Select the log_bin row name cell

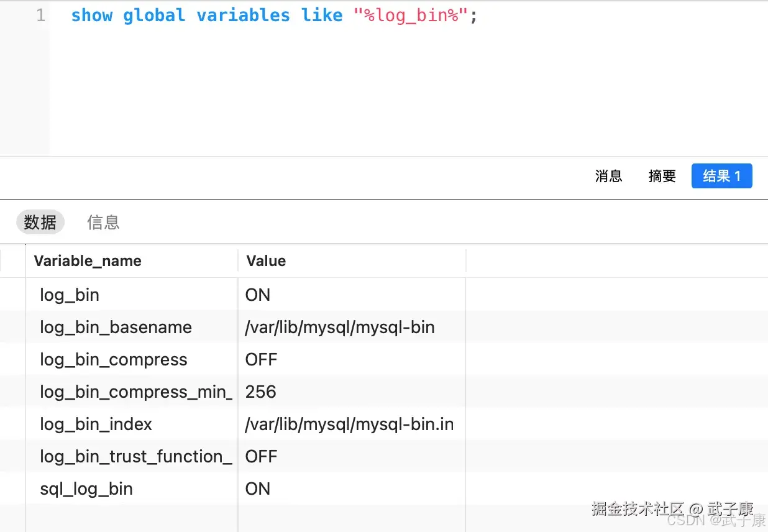[70, 295]
